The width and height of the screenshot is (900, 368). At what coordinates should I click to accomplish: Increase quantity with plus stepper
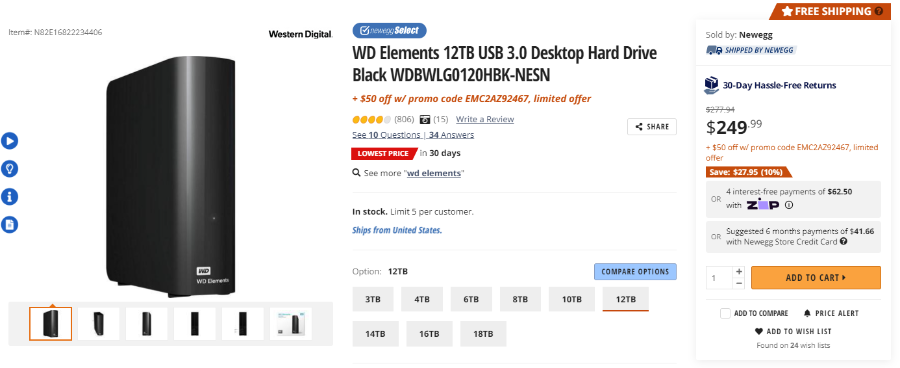739,272
